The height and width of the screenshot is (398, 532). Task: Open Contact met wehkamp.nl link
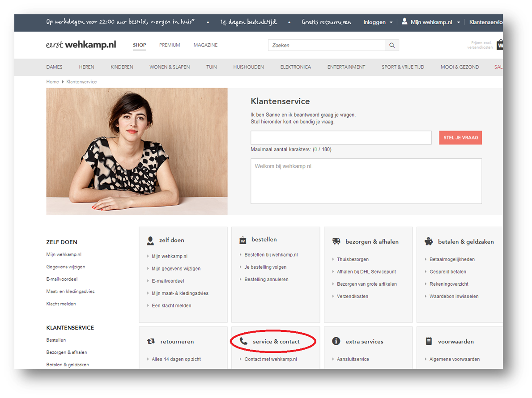(270, 359)
